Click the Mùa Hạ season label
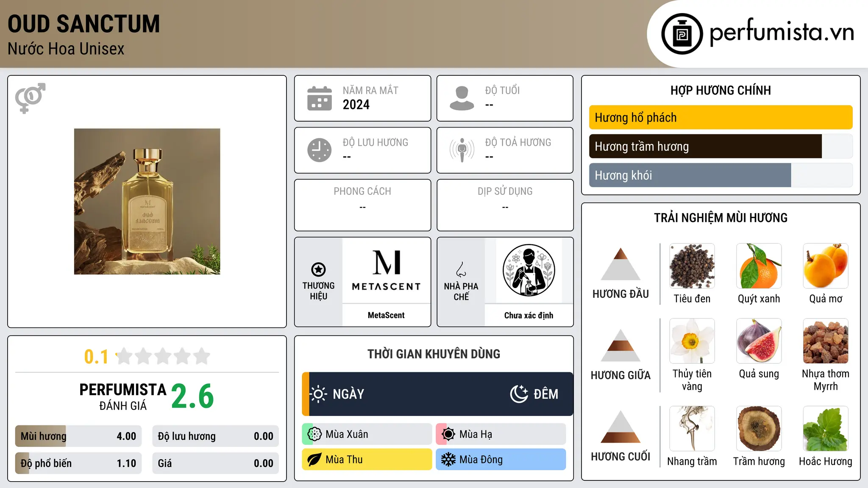The height and width of the screenshot is (488, 868). (x=476, y=434)
